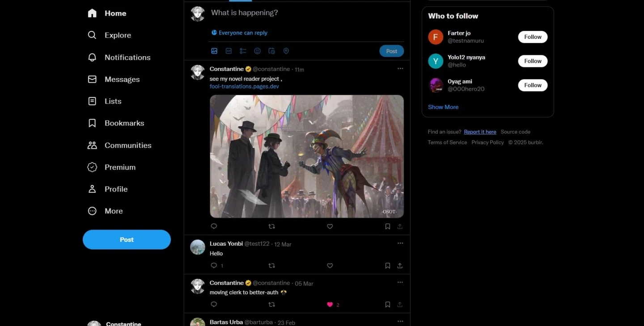This screenshot has height=326, width=644.
Task: Open the Source code link
Action: tap(516, 132)
